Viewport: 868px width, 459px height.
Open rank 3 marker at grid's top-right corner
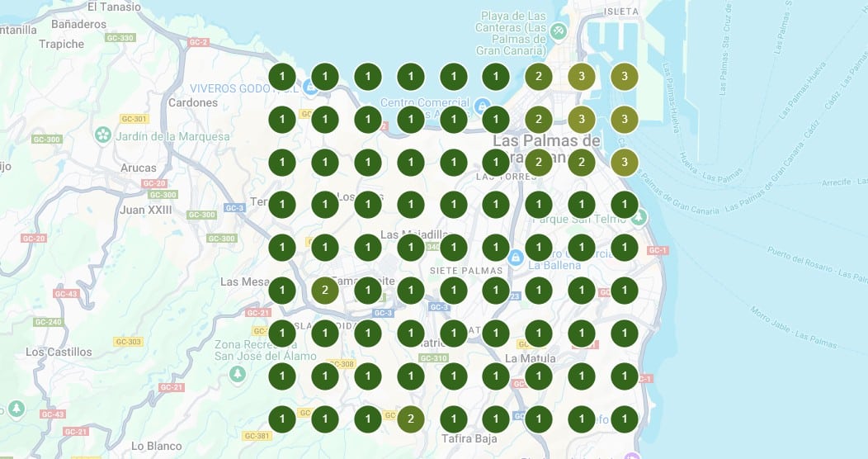pyautogui.click(x=625, y=77)
